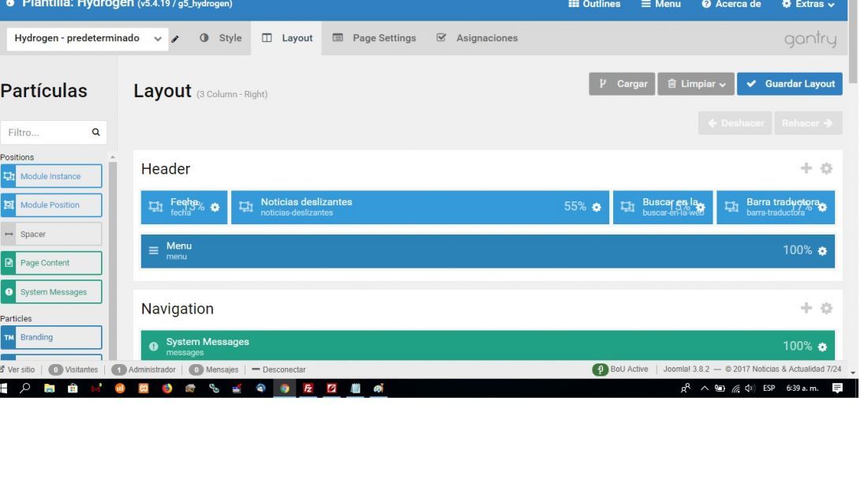Open FileZilla from the taskbar
The image size is (868, 488).
tap(308, 389)
